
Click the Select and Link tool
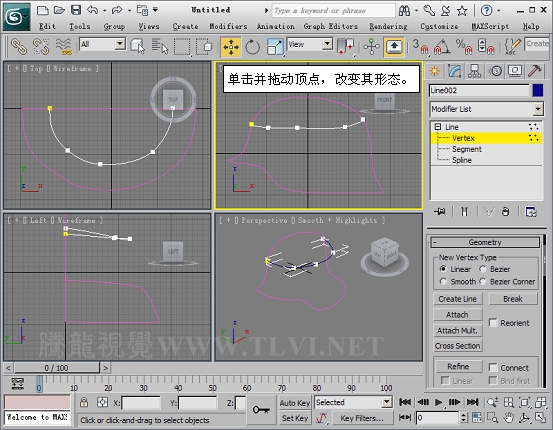(19, 47)
